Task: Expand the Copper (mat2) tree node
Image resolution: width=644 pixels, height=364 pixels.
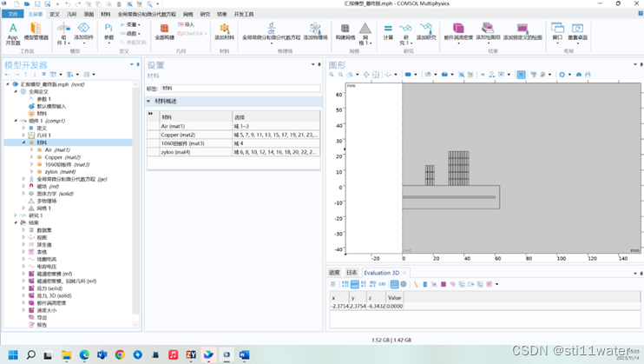Action: (x=31, y=157)
